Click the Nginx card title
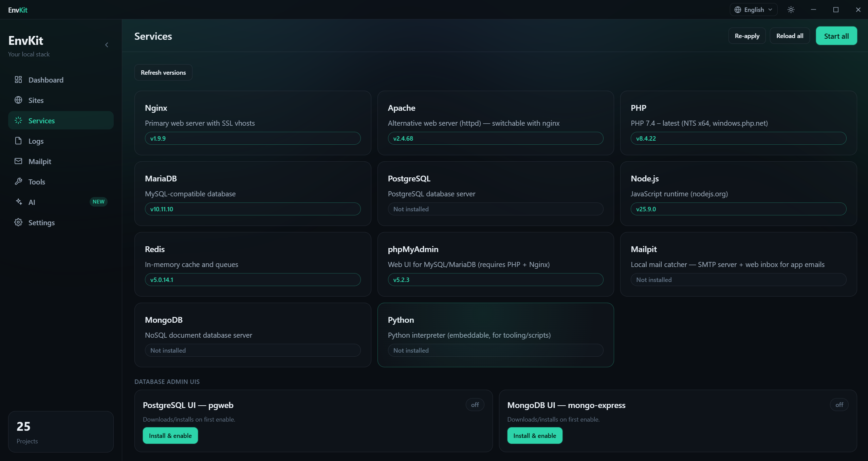Viewport: 868px width, 461px height. [x=156, y=108]
